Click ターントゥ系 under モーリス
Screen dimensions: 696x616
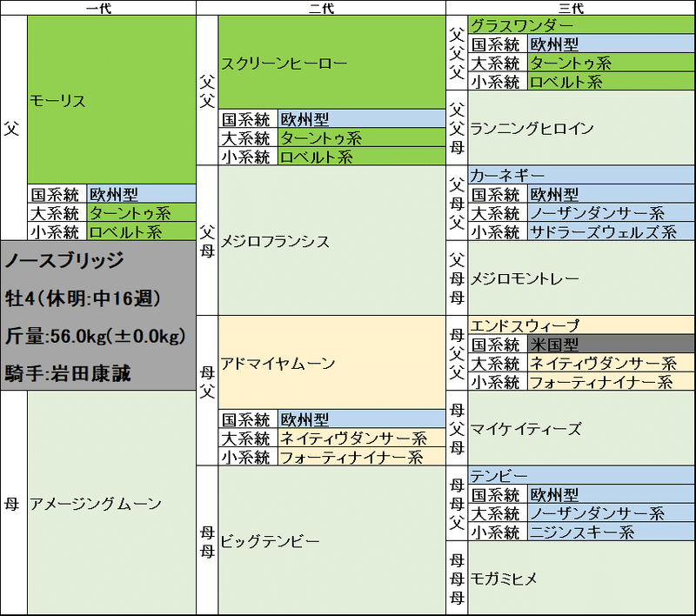pyautogui.click(x=142, y=213)
